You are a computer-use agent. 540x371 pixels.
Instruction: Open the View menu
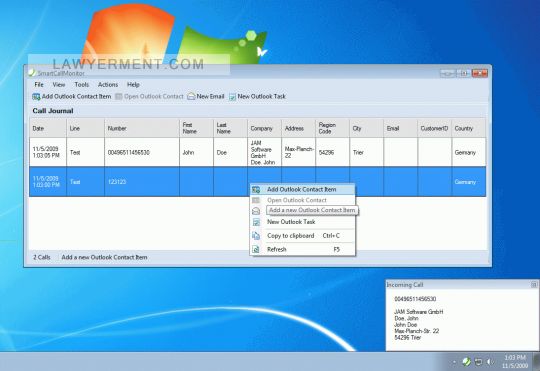tap(59, 84)
